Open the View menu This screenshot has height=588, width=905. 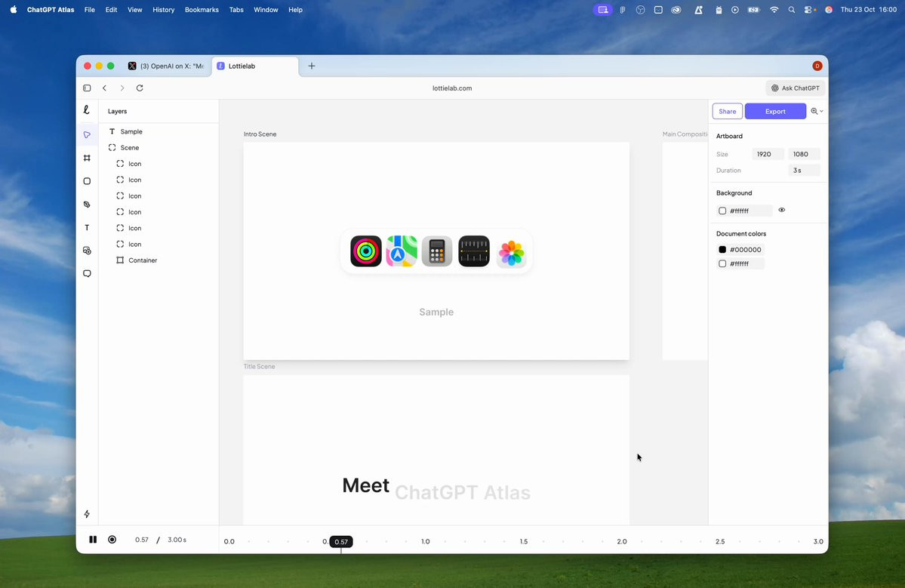pos(134,10)
